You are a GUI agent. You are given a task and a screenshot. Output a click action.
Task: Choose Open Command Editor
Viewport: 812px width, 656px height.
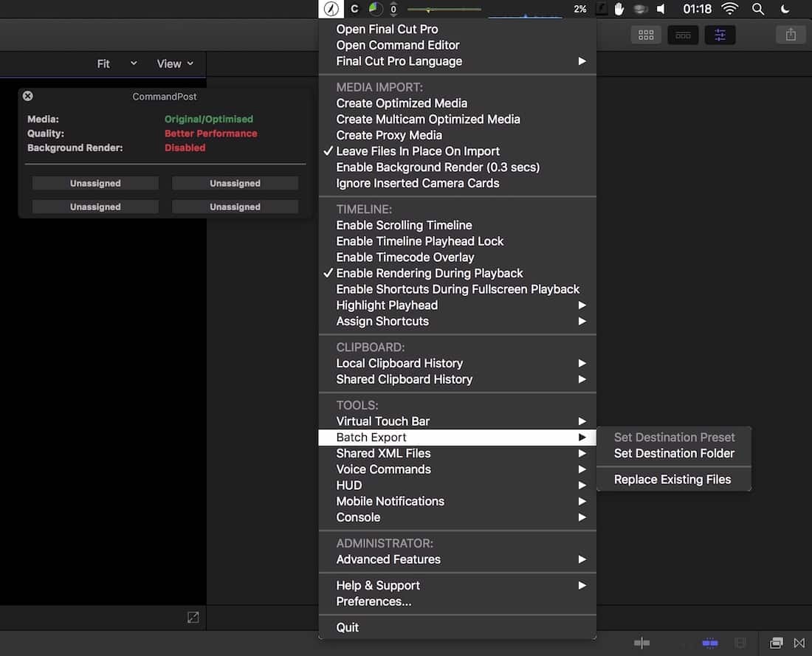click(x=457, y=46)
